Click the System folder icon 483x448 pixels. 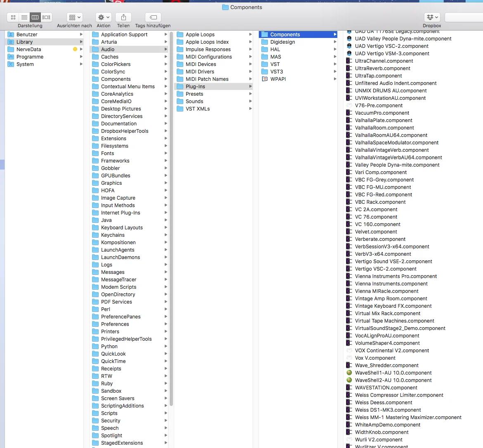point(11,64)
